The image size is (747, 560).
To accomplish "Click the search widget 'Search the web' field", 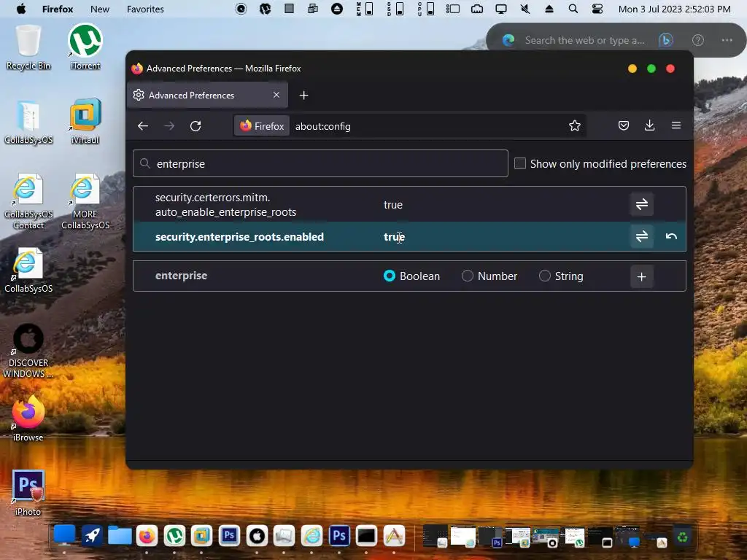I will tap(584, 41).
